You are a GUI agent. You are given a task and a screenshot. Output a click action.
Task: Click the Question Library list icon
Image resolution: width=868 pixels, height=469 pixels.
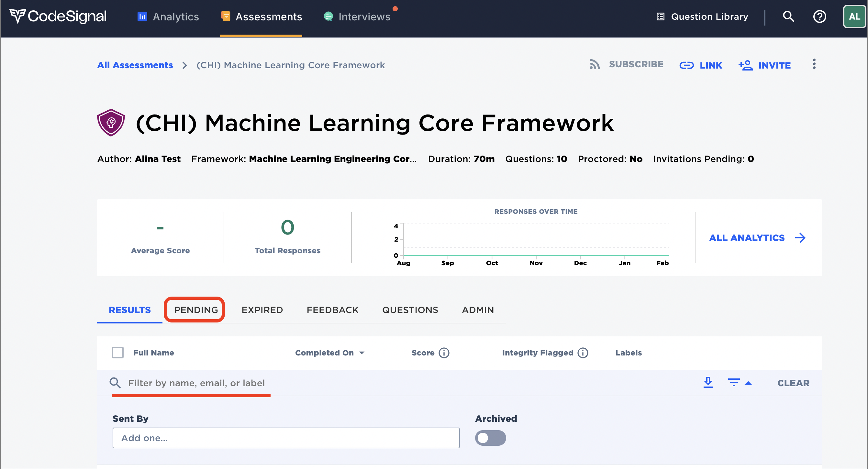(661, 16)
